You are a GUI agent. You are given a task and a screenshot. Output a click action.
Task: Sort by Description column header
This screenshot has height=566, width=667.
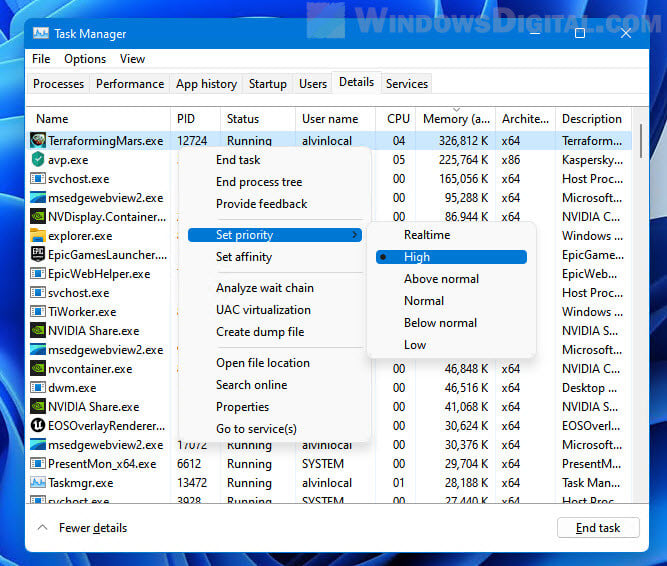(593, 119)
